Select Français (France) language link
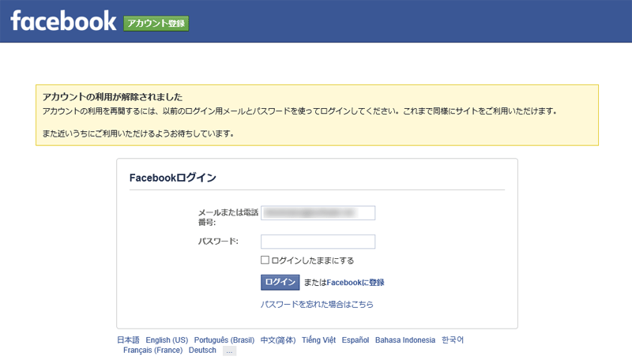 click(152, 351)
